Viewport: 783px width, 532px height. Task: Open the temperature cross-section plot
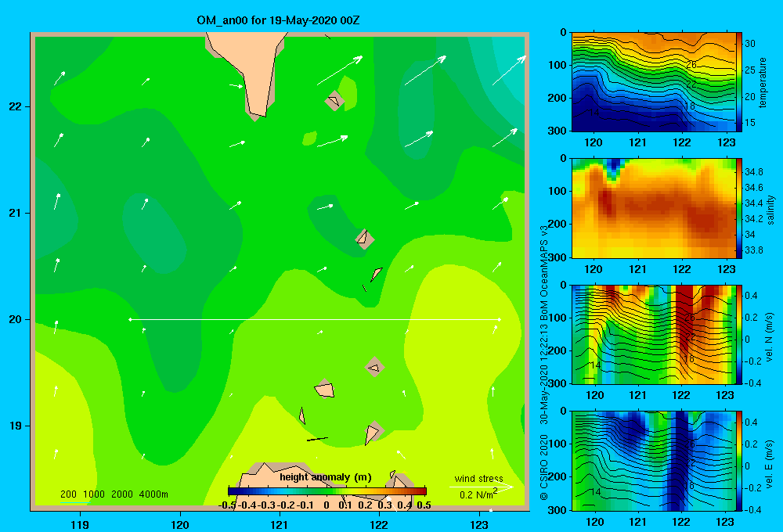pos(654,82)
